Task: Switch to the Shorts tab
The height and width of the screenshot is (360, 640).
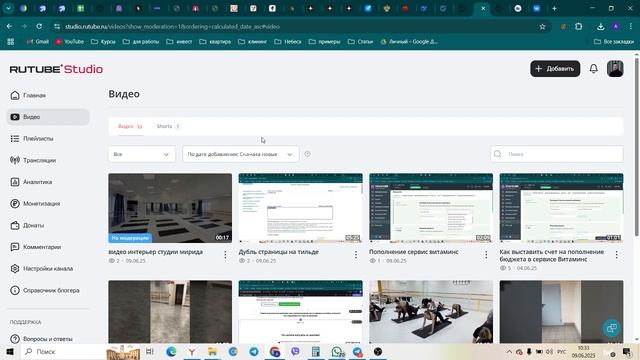Action: pos(168,126)
